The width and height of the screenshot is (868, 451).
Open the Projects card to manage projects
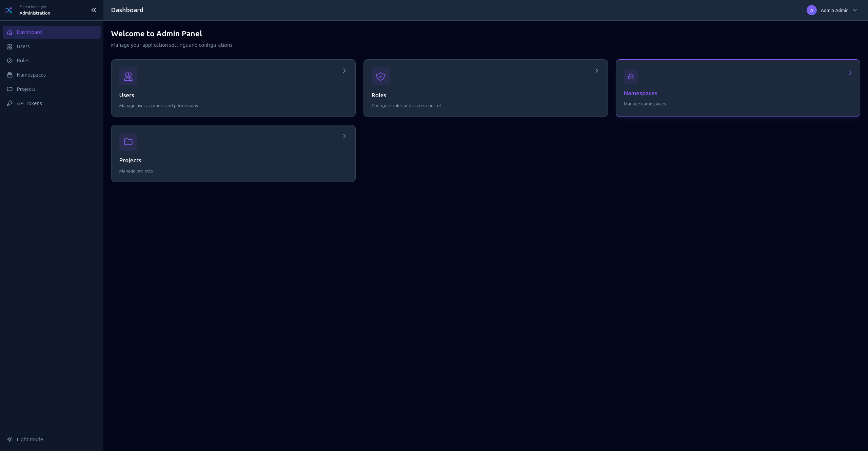tap(233, 153)
